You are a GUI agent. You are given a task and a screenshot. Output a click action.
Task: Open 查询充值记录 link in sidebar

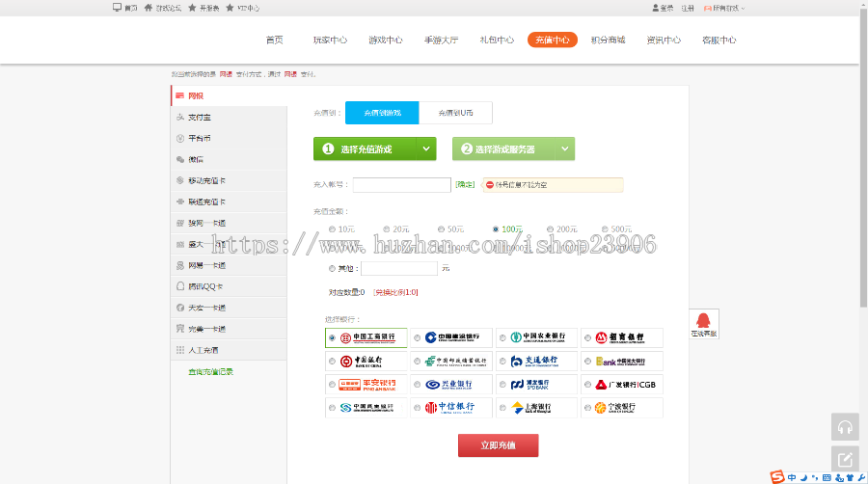click(x=210, y=372)
